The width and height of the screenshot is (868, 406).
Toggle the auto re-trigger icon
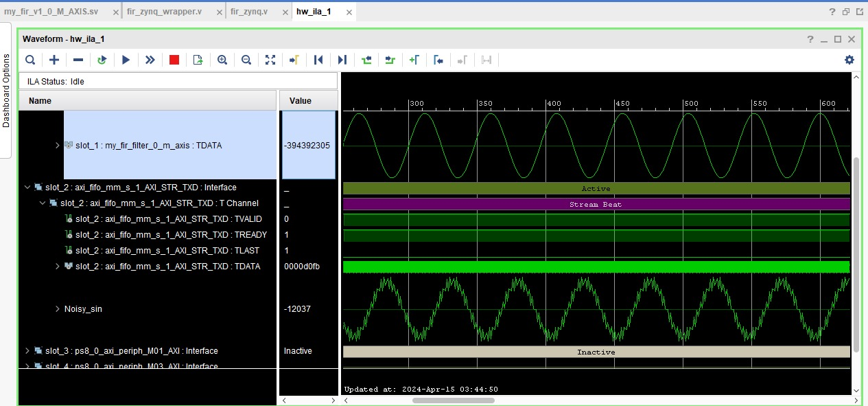(102, 60)
